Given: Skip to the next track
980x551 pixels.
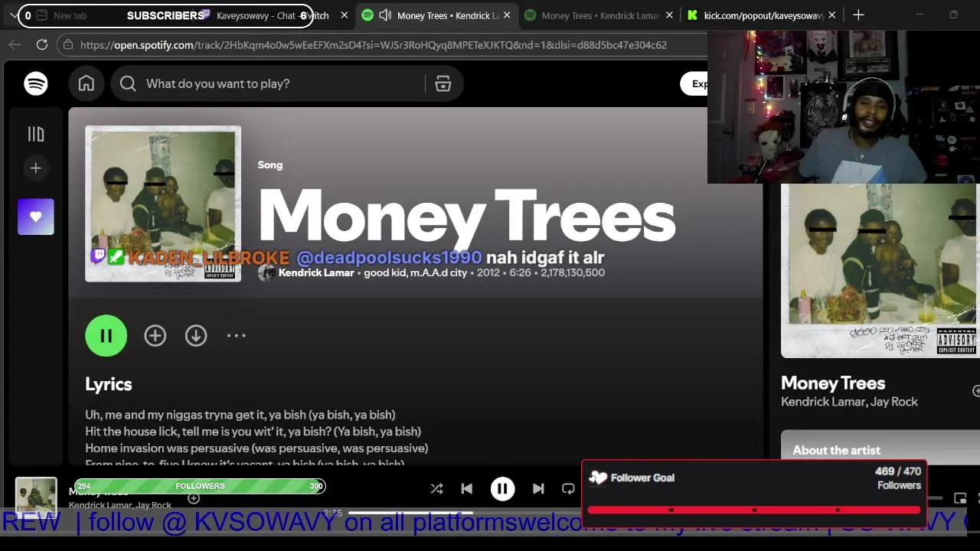Looking at the screenshot, I should tap(538, 488).
